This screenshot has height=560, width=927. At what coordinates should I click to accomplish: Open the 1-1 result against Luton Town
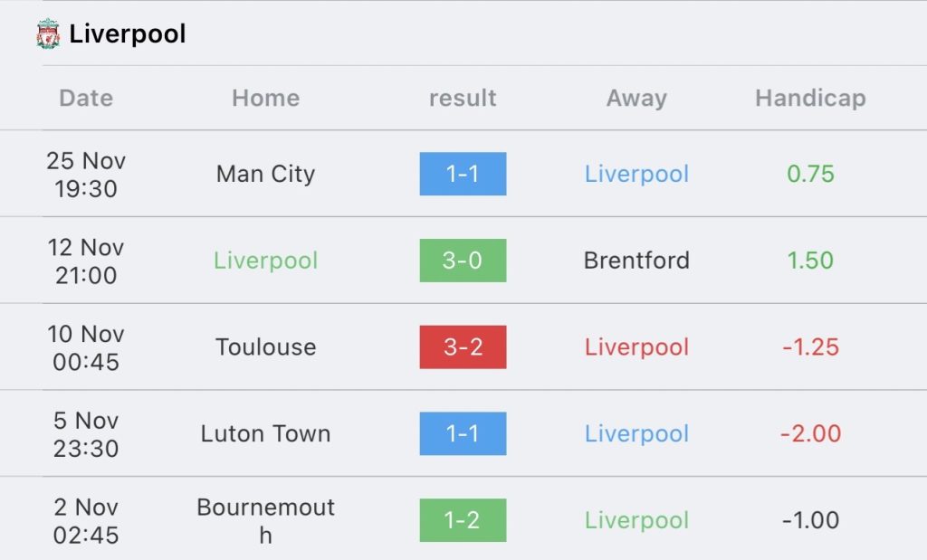[x=463, y=433]
